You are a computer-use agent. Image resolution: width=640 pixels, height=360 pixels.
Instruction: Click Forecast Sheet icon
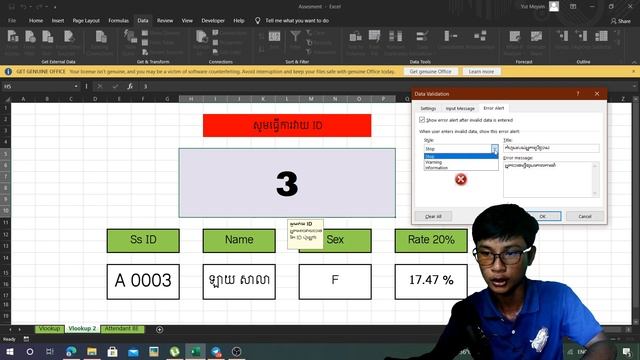[536, 36]
